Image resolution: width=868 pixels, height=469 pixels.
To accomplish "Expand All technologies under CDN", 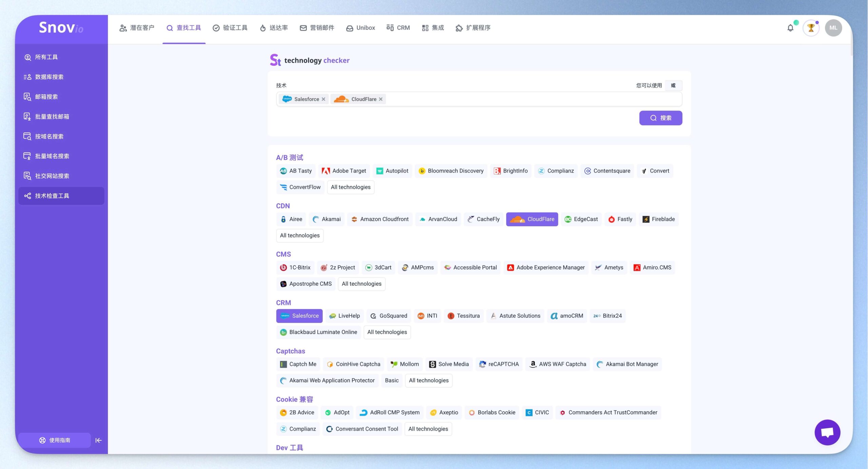I will pos(300,236).
